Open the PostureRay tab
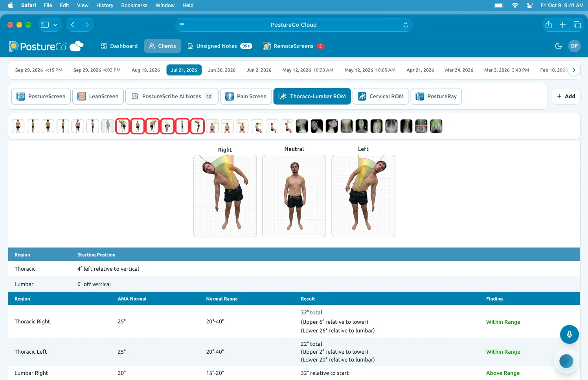 [436, 96]
